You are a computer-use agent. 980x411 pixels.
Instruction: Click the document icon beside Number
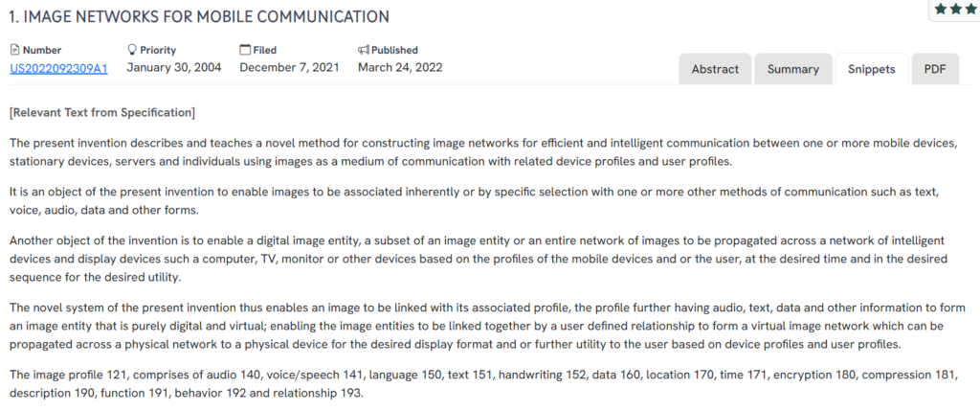[14, 50]
